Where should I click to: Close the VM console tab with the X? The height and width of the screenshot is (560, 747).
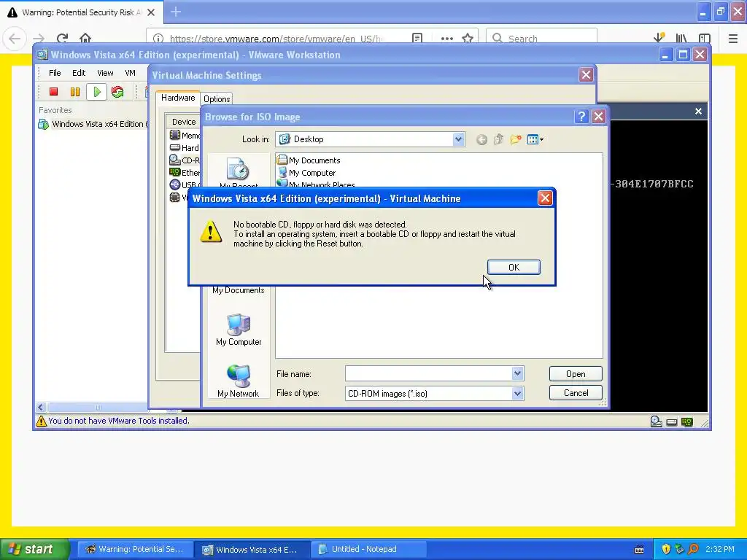[x=698, y=111]
